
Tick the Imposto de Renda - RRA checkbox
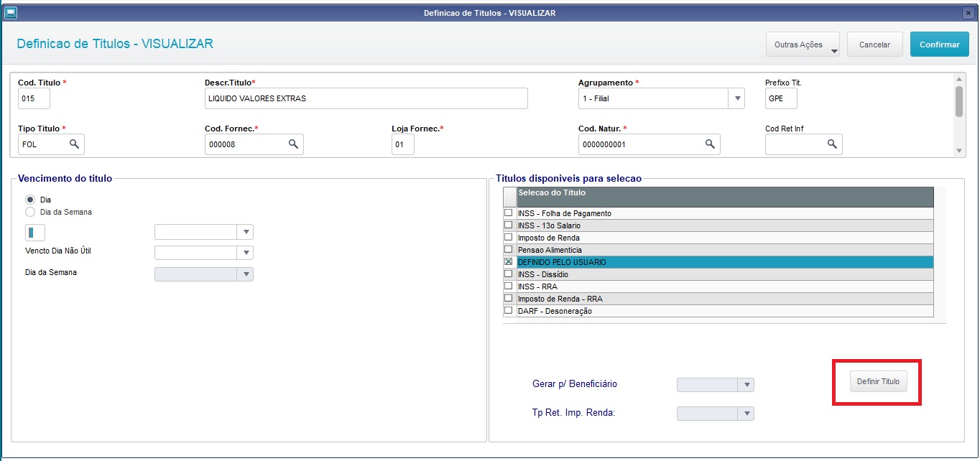click(509, 299)
